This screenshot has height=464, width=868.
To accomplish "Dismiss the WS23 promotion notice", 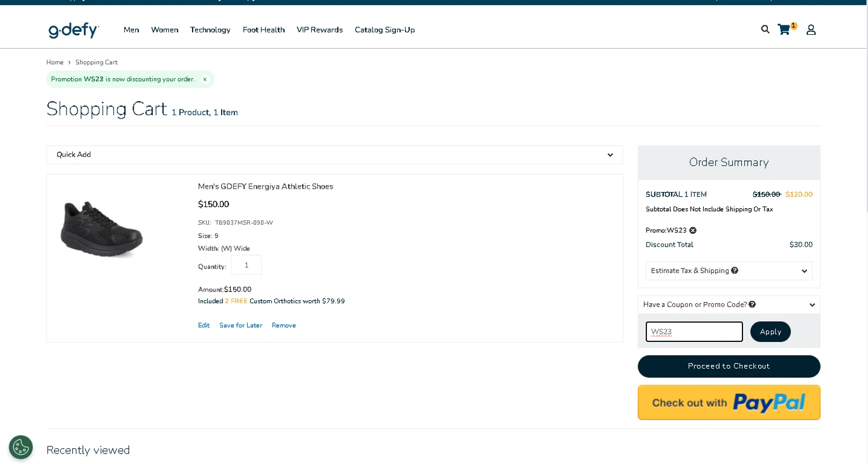I will (205, 79).
